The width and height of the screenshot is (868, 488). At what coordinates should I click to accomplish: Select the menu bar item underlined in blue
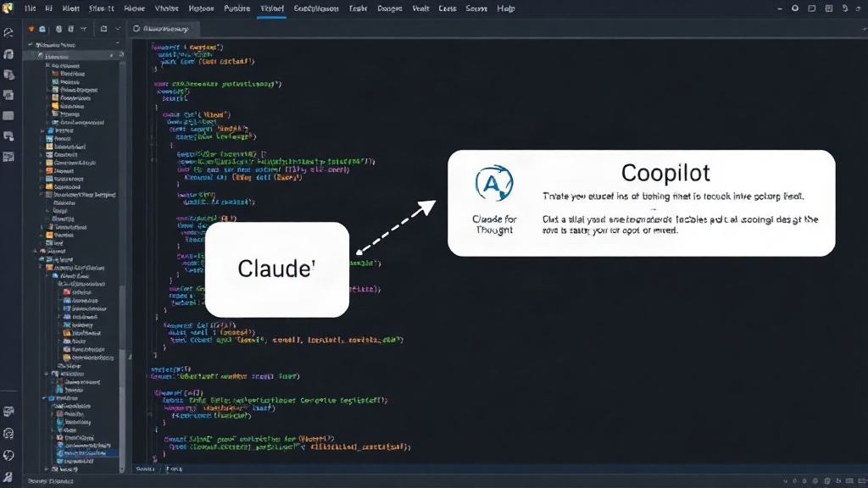(x=272, y=8)
